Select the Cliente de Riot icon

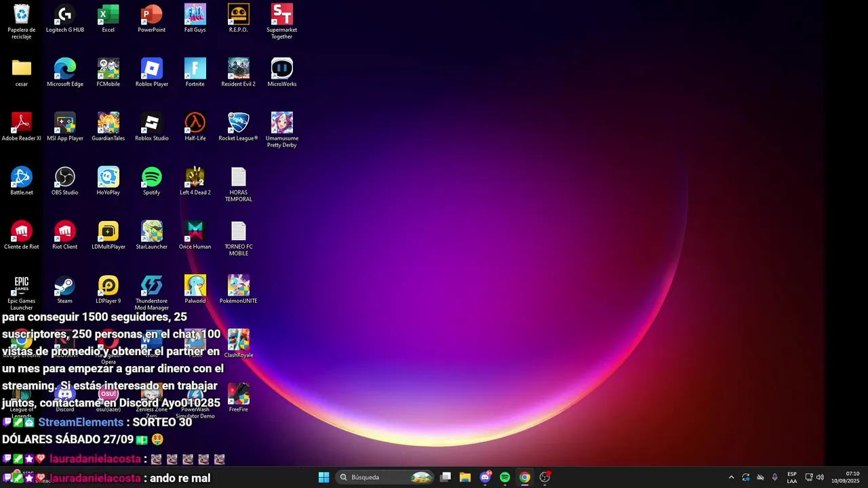click(22, 236)
